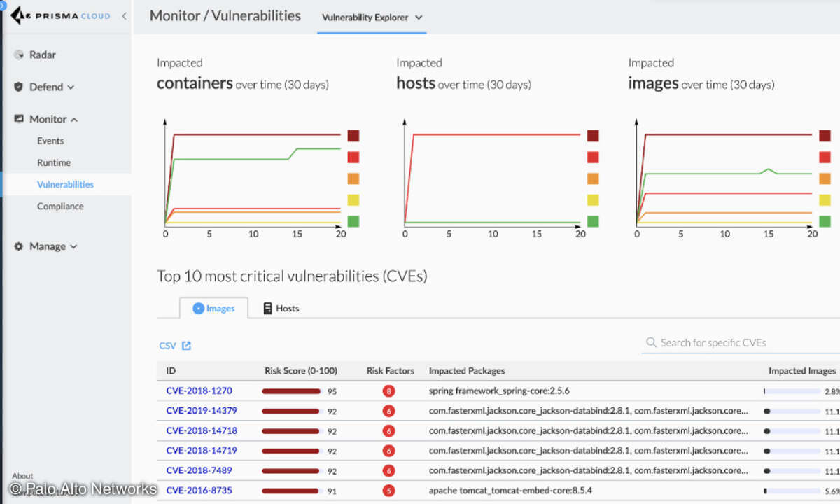Click the CSV export link

tap(167, 346)
